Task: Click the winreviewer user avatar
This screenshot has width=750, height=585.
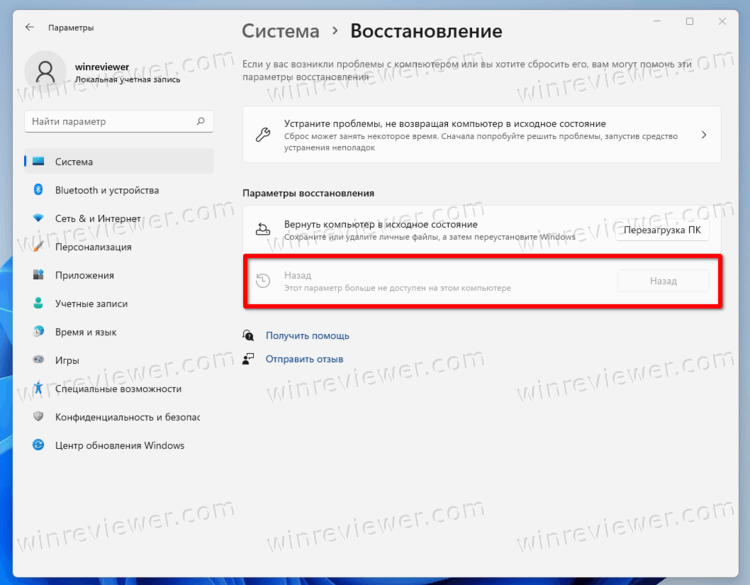Action: tap(46, 71)
